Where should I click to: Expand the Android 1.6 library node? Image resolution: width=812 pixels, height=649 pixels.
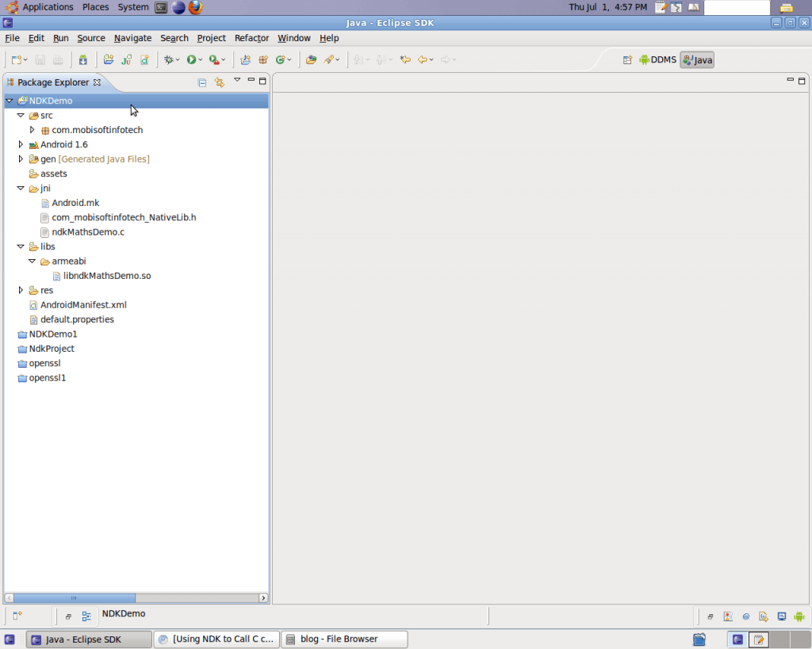pos(21,144)
